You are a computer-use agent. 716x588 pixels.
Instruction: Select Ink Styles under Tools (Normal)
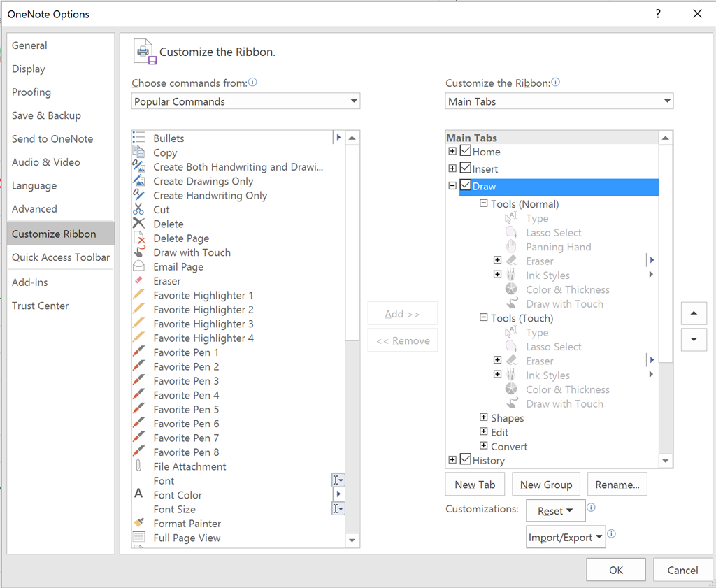(x=547, y=275)
